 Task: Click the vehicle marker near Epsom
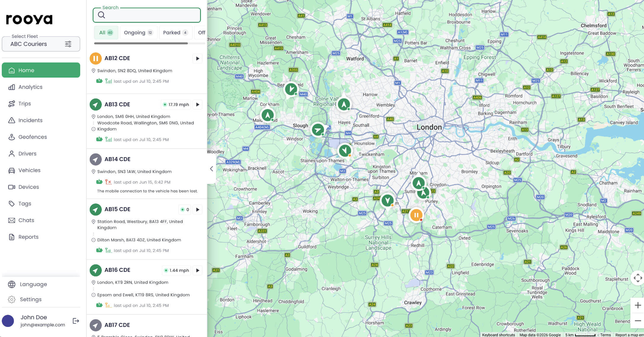pyautogui.click(x=387, y=200)
